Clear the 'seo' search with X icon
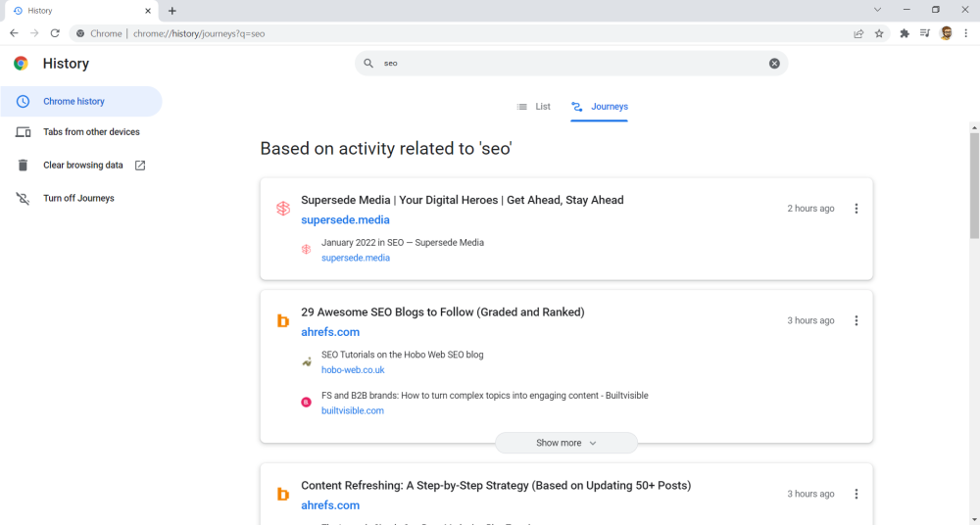 tap(774, 63)
